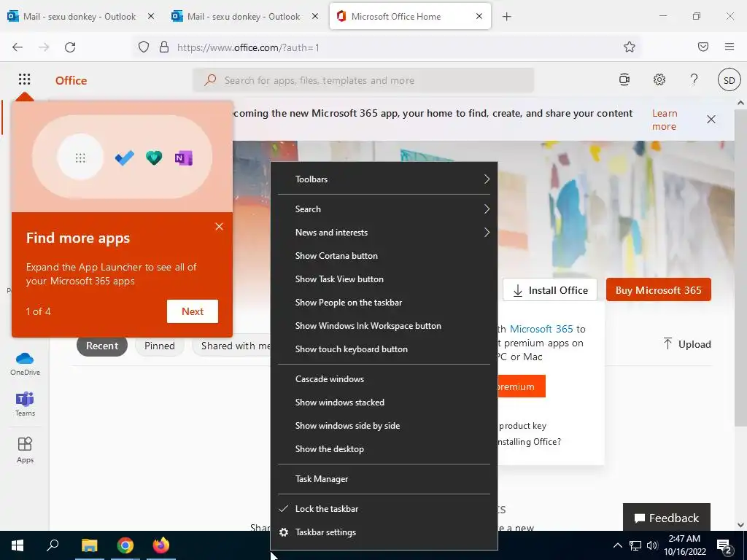Click Install Office button

(x=550, y=290)
